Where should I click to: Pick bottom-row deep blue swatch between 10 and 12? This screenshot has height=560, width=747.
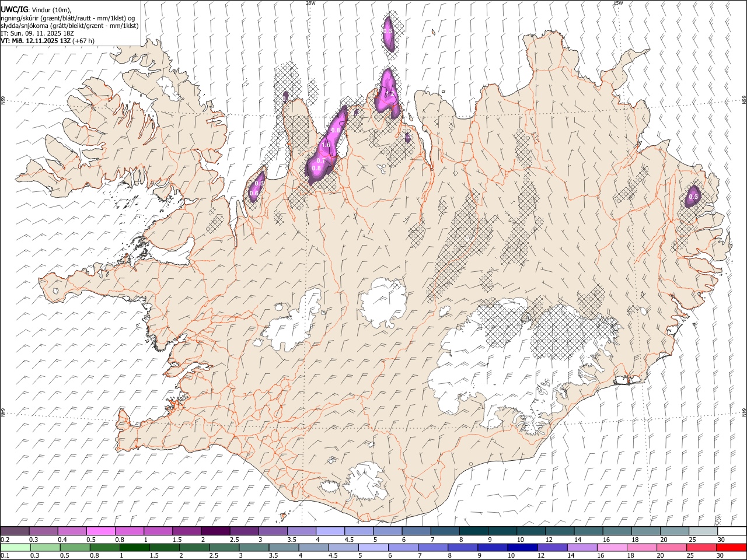point(522,548)
